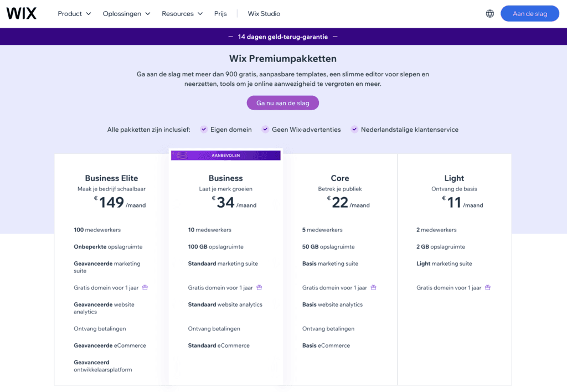Click checkmark icon beside Geen Wix-advertenties

pyautogui.click(x=265, y=129)
